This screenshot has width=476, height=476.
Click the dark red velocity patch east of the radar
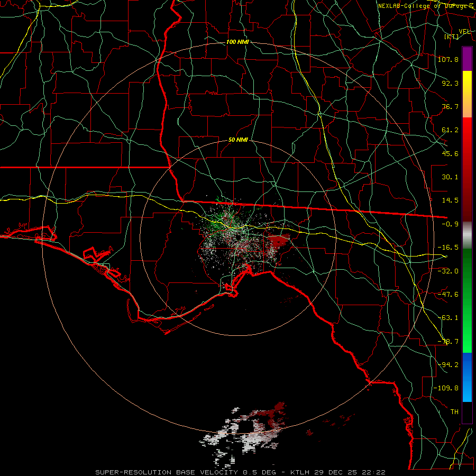(x=278, y=241)
